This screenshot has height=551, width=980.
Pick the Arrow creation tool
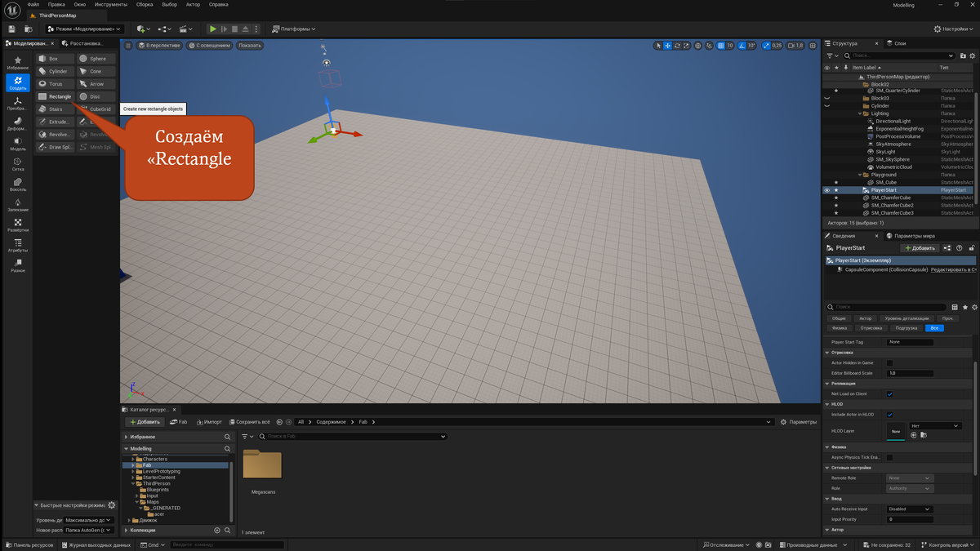96,84
